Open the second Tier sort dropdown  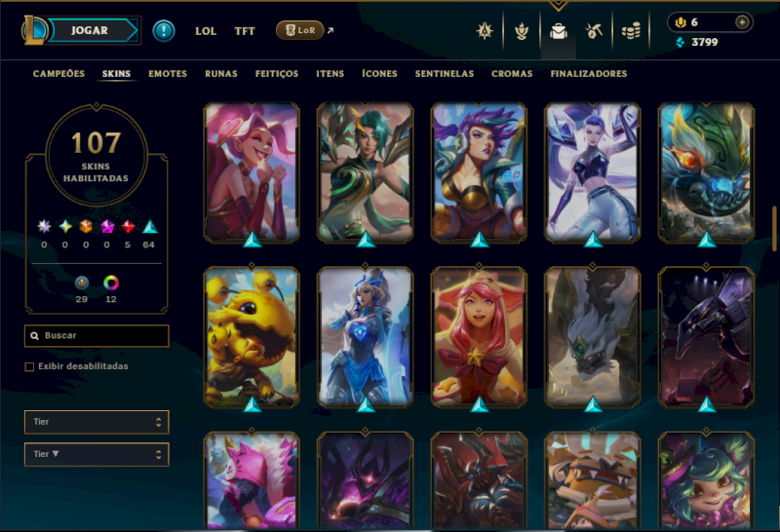(97, 454)
